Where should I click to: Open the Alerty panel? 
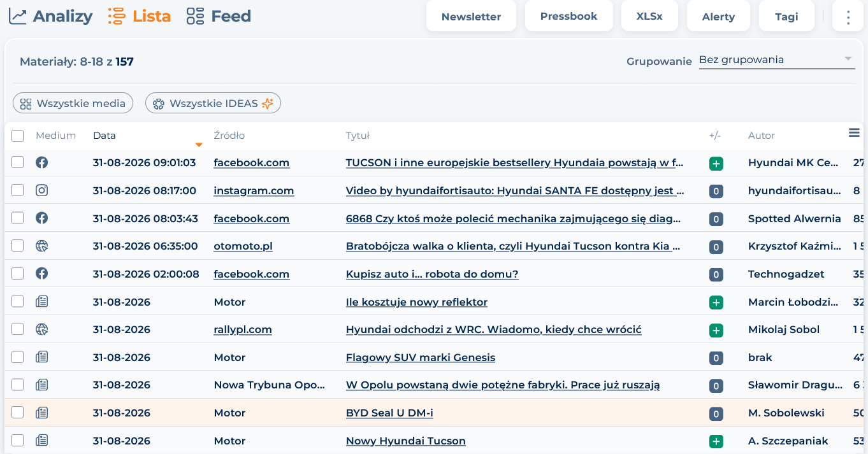tap(718, 17)
